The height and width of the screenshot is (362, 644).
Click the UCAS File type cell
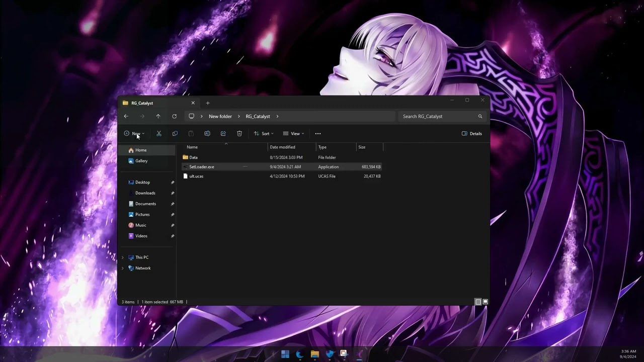327,176
